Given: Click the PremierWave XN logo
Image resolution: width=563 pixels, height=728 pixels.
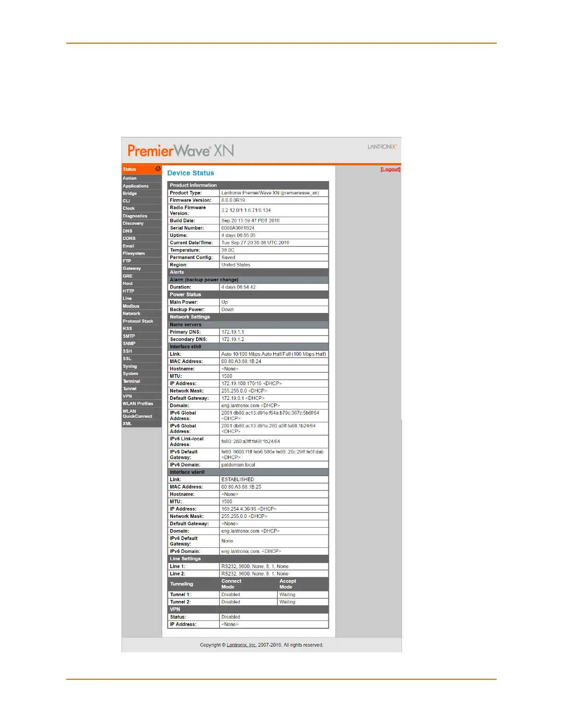Looking at the screenshot, I should pos(181,150).
